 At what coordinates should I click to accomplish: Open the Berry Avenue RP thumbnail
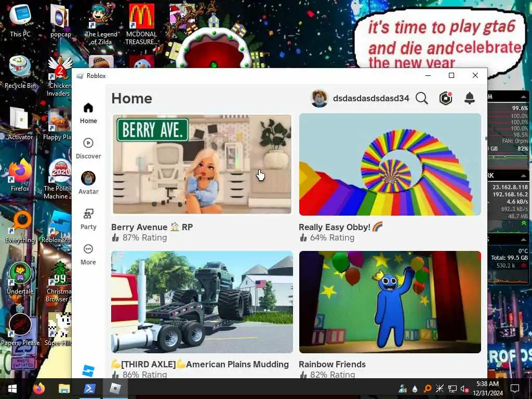click(202, 164)
